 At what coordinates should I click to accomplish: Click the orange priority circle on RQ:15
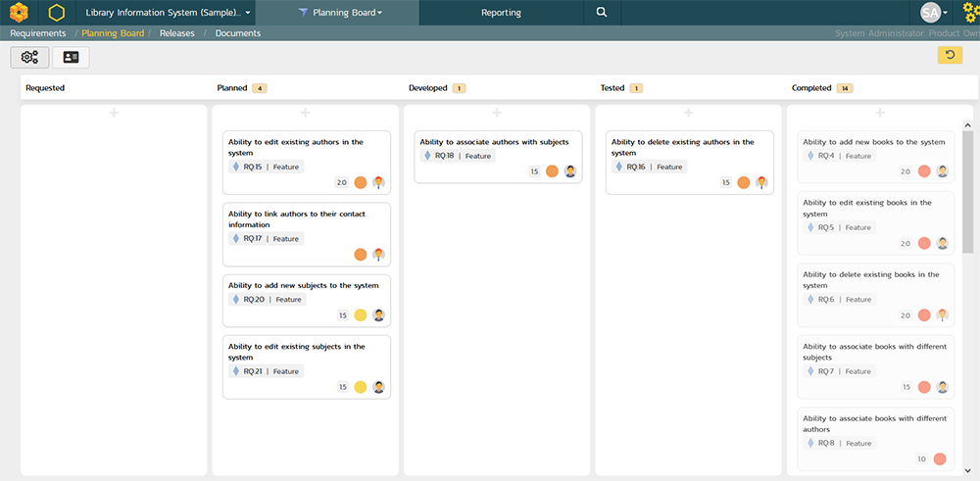(361, 182)
